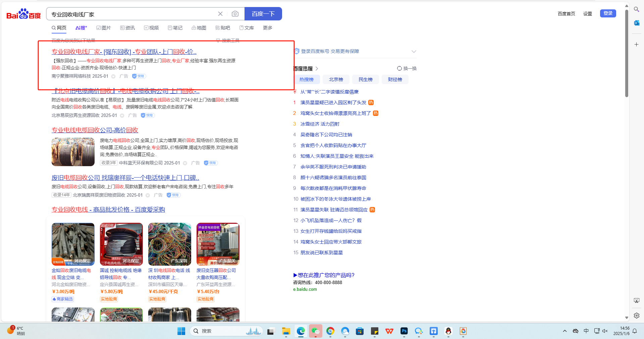This screenshot has width=644, height=339.
Task: Click the page vertical scrollbar
Action: pyautogui.click(x=627, y=54)
